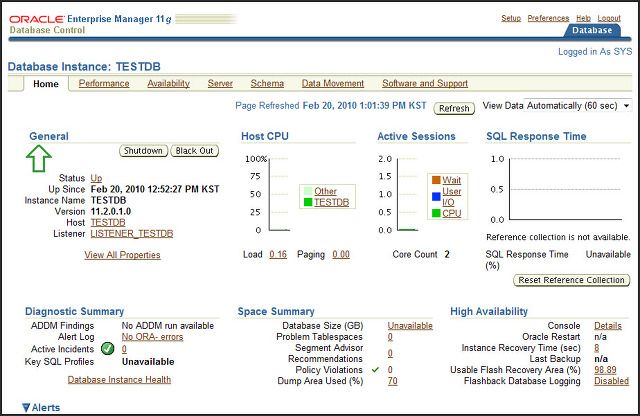Screen dimensions: 640x416
Task: Click View All Properties link
Action: click(122, 255)
